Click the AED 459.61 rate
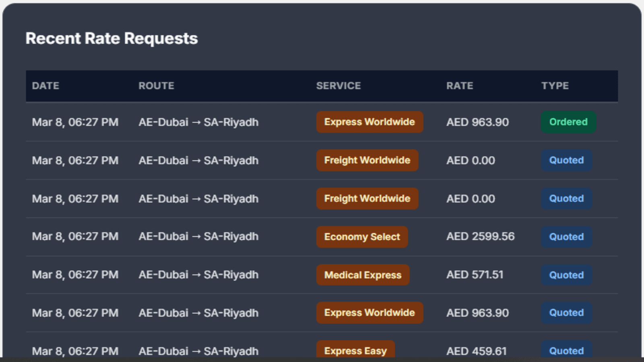644x362 pixels. [476, 351]
